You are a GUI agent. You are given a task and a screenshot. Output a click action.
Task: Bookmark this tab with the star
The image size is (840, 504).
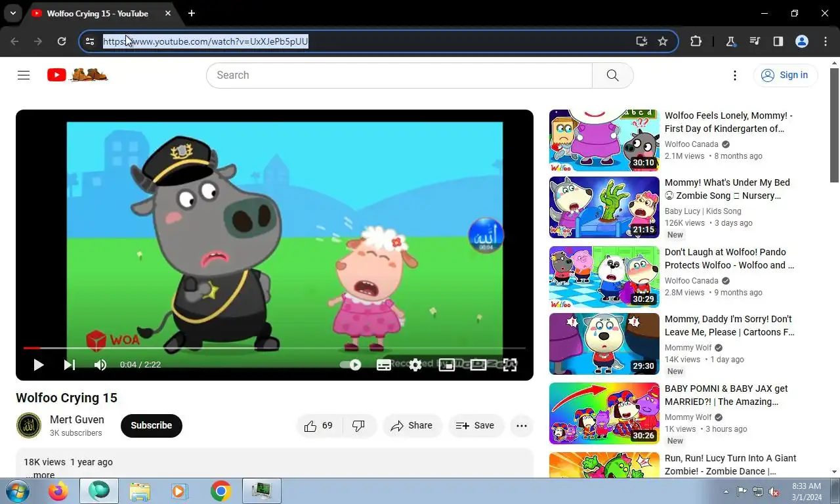click(663, 41)
